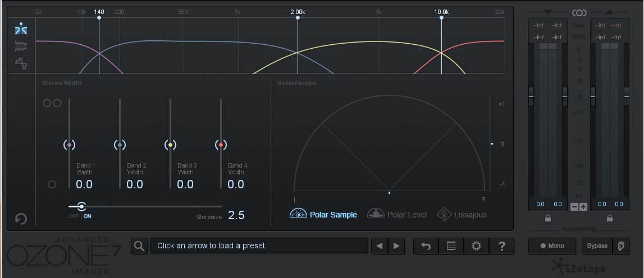Open options gear icon
Viewport: 644px width, 278px height.
[476, 246]
